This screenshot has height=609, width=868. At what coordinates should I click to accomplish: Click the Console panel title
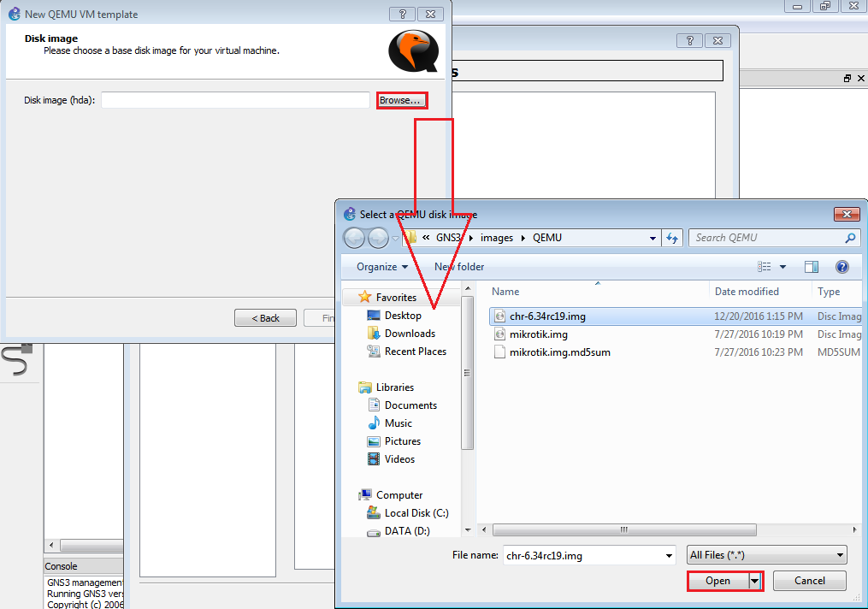61,566
